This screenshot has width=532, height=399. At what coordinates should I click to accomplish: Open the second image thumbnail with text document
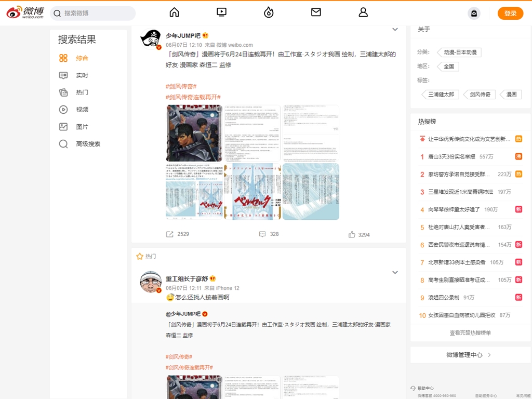(252, 133)
